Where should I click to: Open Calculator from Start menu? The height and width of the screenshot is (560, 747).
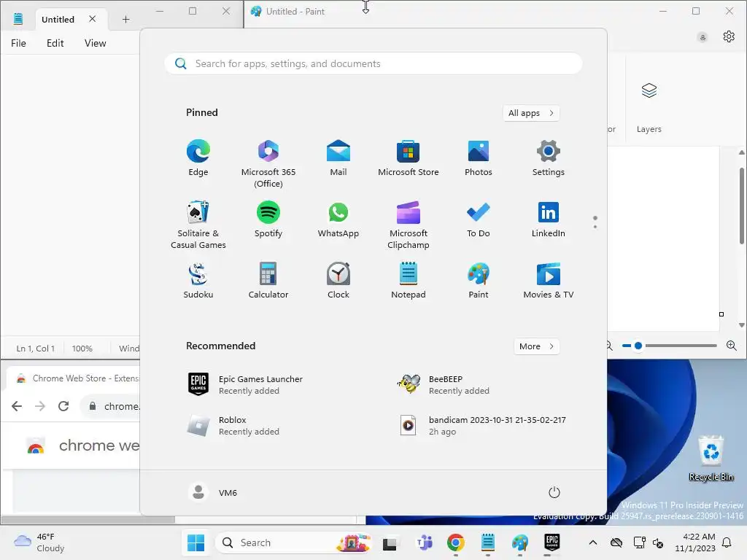(x=268, y=281)
